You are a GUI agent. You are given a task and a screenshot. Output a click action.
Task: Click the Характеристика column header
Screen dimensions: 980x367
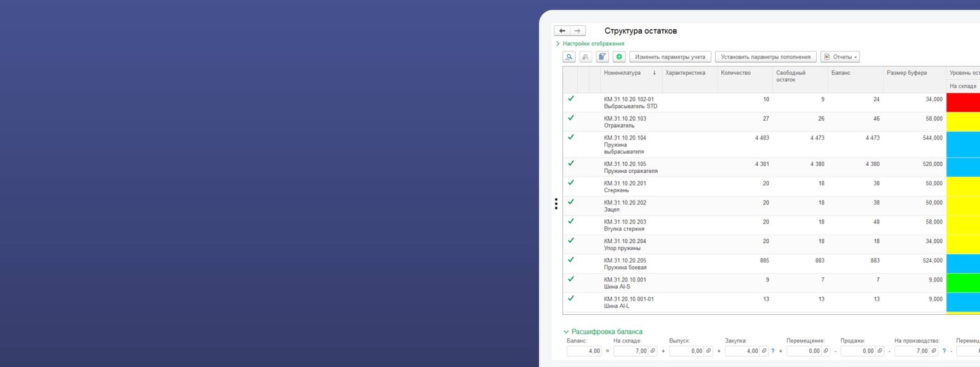(x=689, y=79)
